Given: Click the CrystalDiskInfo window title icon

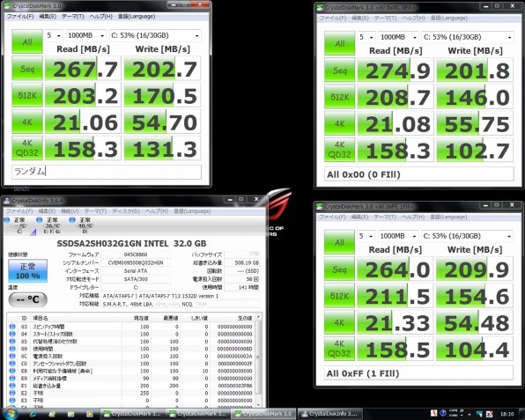Looking at the screenshot, I should click(7, 201).
